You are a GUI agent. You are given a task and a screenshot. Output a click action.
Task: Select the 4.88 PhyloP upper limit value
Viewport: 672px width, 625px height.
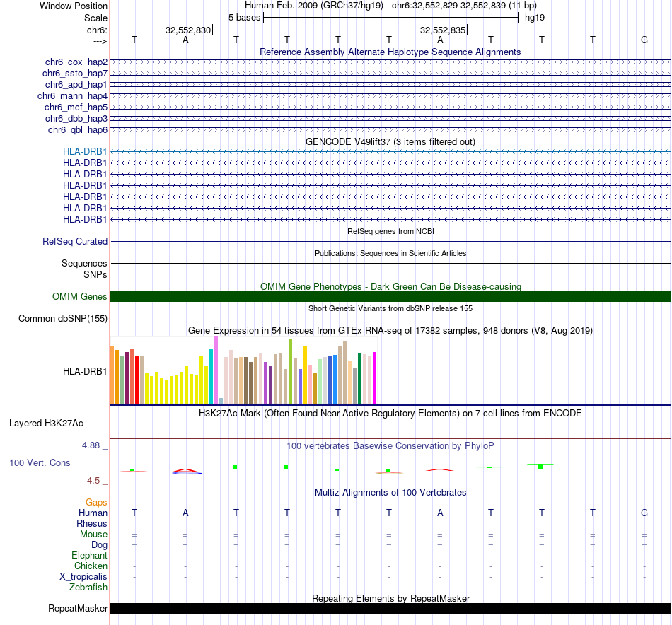[91, 445]
